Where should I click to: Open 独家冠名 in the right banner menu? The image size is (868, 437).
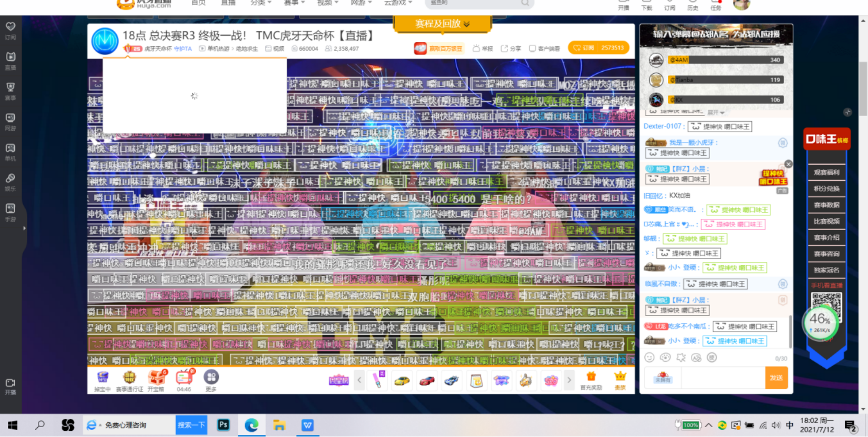[x=826, y=270]
